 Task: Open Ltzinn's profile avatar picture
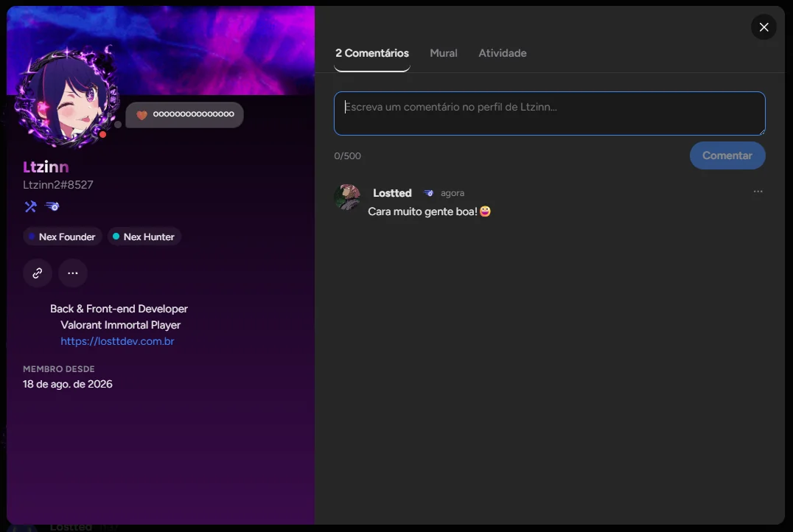[x=66, y=100]
